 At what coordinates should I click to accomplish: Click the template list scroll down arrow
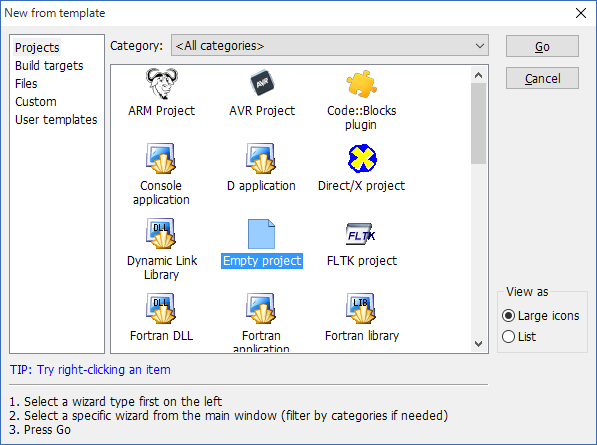(479, 344)
